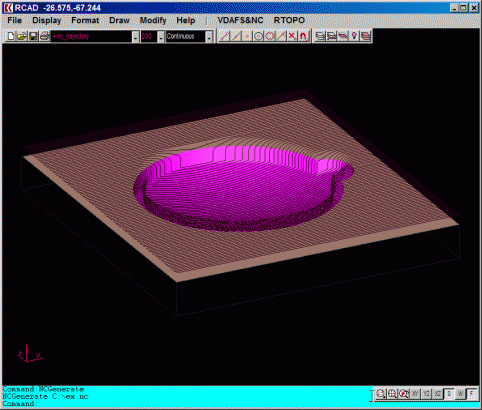This screenshot has height=410, width=482.
Task: Open the RTOPO menu
Action: [289, 20]
